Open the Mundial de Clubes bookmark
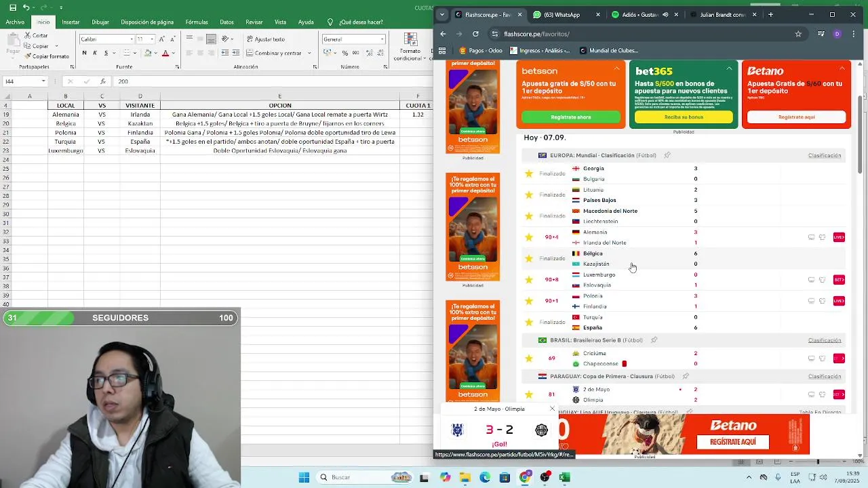The image size is (868, 488). click(x=609, y=50)
